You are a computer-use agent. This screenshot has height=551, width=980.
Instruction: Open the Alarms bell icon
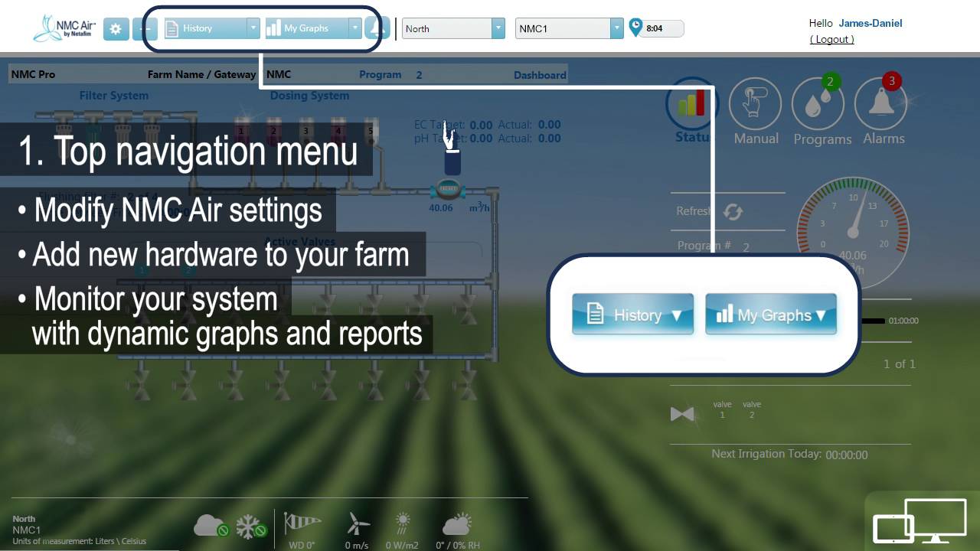(x=880, y=105)
